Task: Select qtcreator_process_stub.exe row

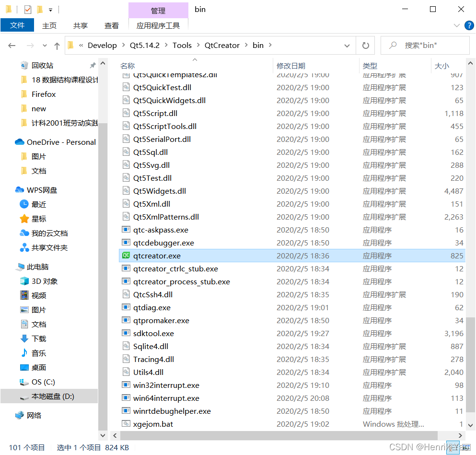Action: tap(292, 281)
